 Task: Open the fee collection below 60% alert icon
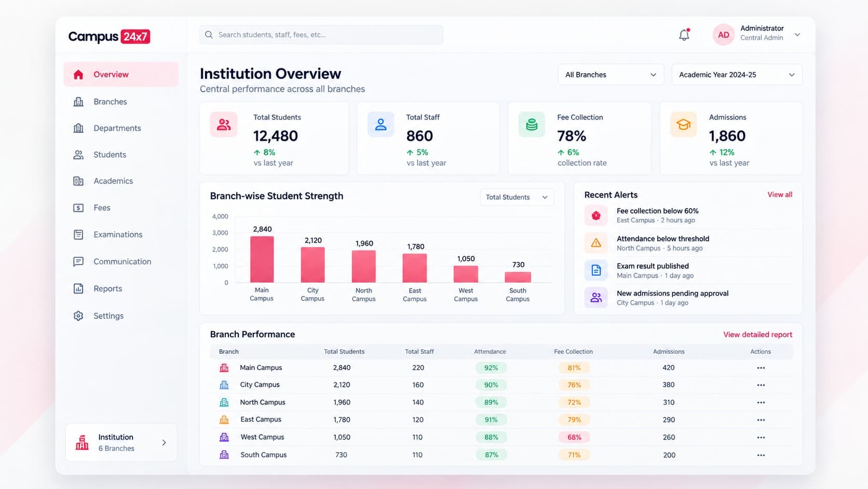[596, 215]
